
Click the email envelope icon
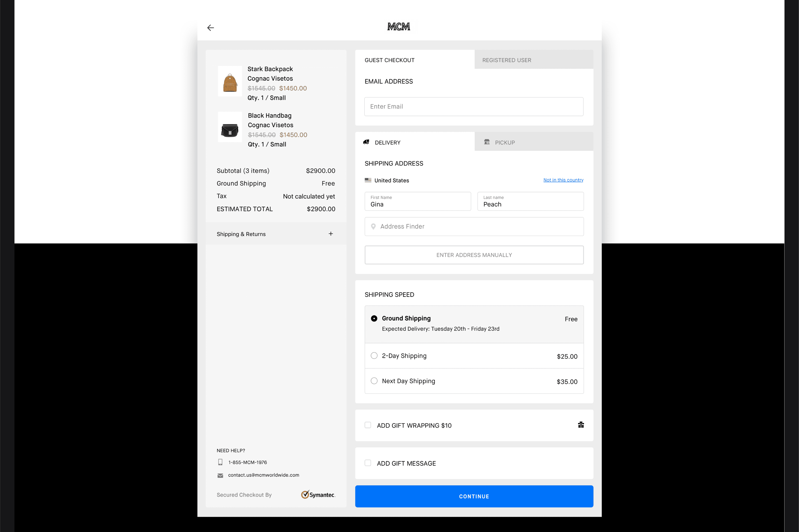click(220, 475)
